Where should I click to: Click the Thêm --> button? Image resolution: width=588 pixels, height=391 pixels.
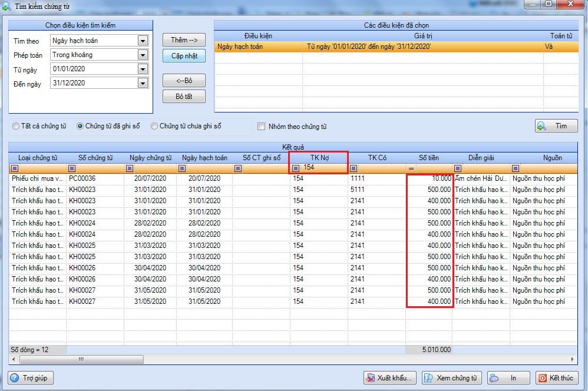[184, 39]
